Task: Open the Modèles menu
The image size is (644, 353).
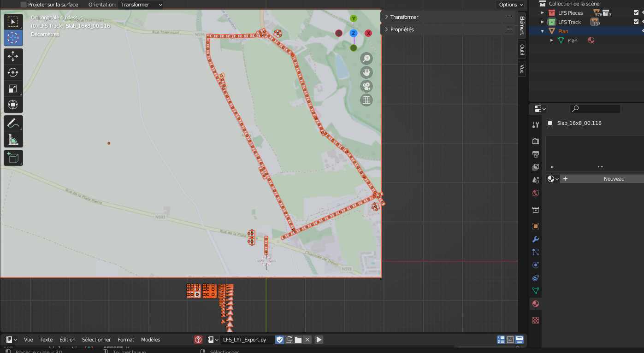Action: (151, 340)
